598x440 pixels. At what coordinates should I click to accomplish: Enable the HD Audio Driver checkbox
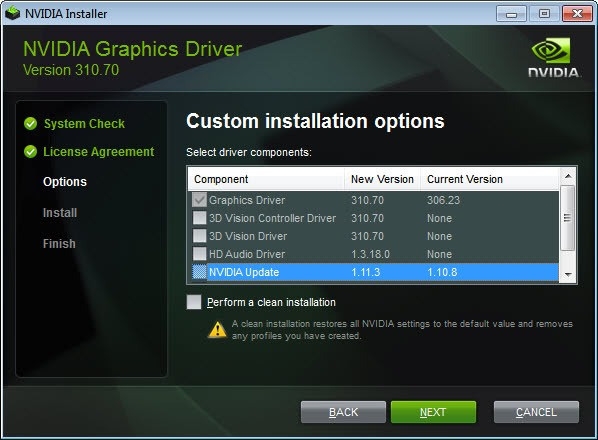199,254
